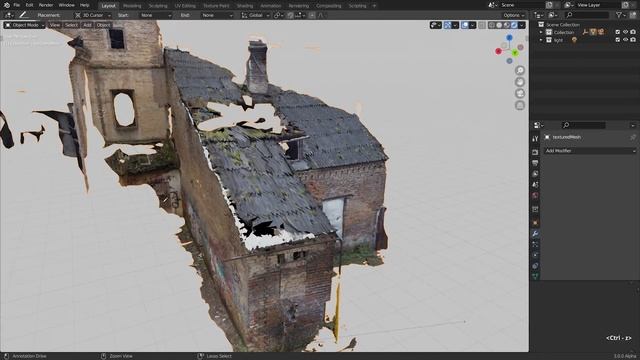640x360 pixels.
Task: Switch to the Shading workspace tab
Action: (x=245, y=6)
